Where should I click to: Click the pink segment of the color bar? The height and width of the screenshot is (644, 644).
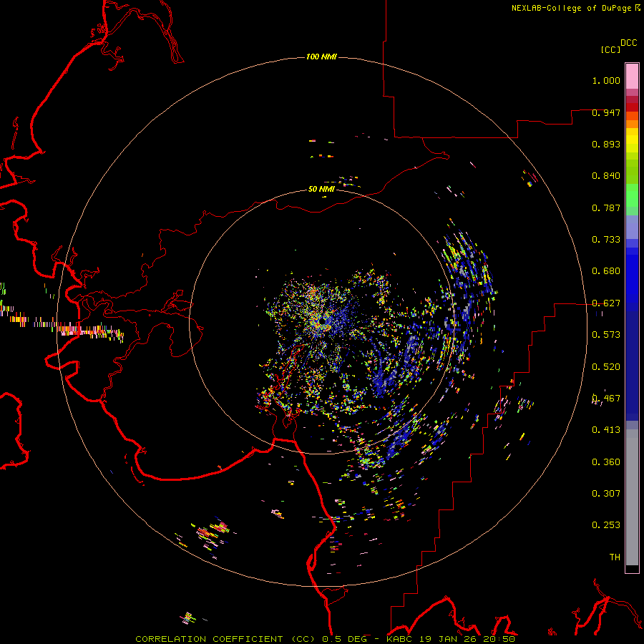[632, 77]
